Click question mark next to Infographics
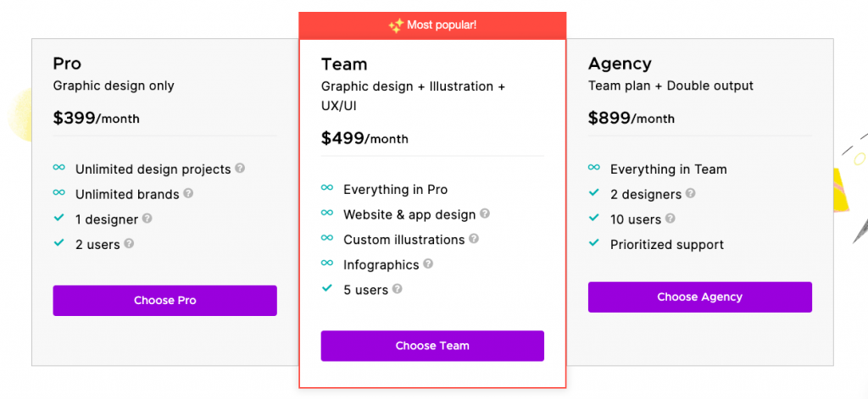Screen dimensions: 868x399 tap(428, 263)
